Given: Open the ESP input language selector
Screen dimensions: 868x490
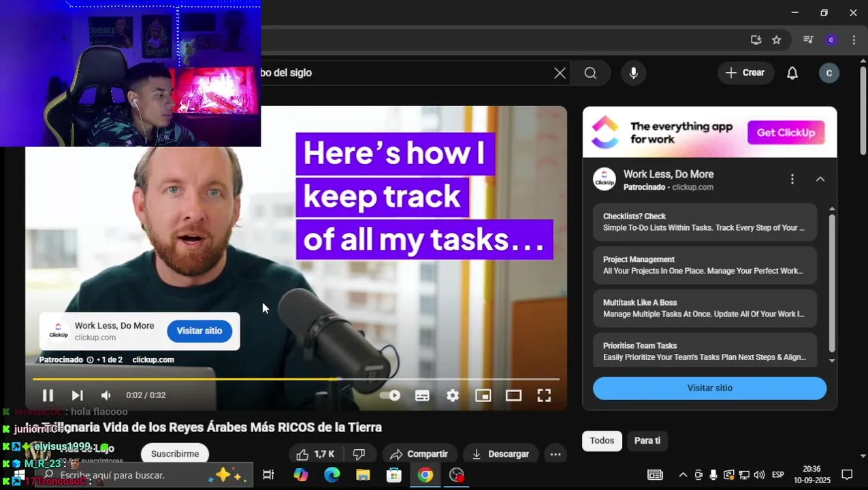Looking at the screenshot, I should pos(777,475).
